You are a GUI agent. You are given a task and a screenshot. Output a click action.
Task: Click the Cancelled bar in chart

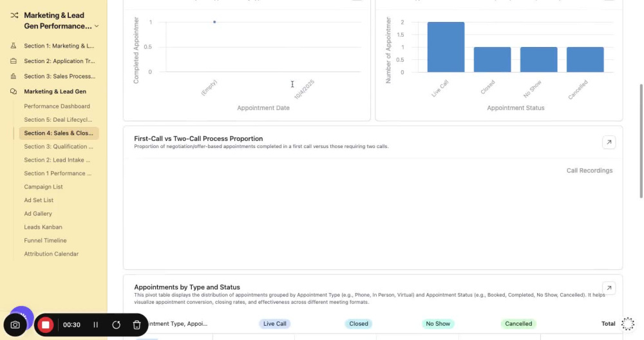585,59
